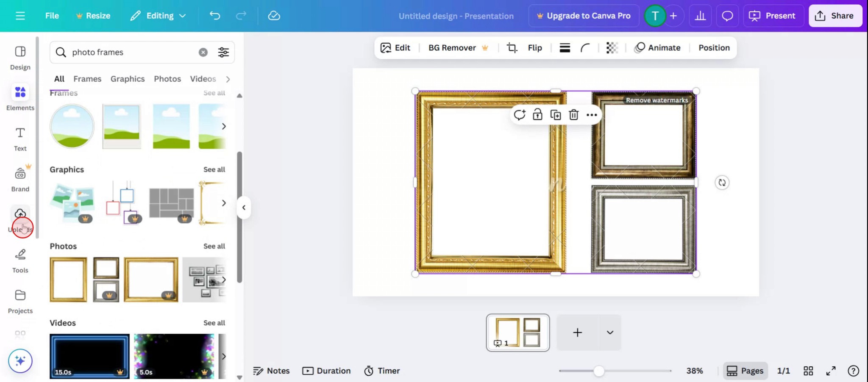
Task: Click the Canva AI sparkle button
Action: pyautogui.click(x=19, y=361)
